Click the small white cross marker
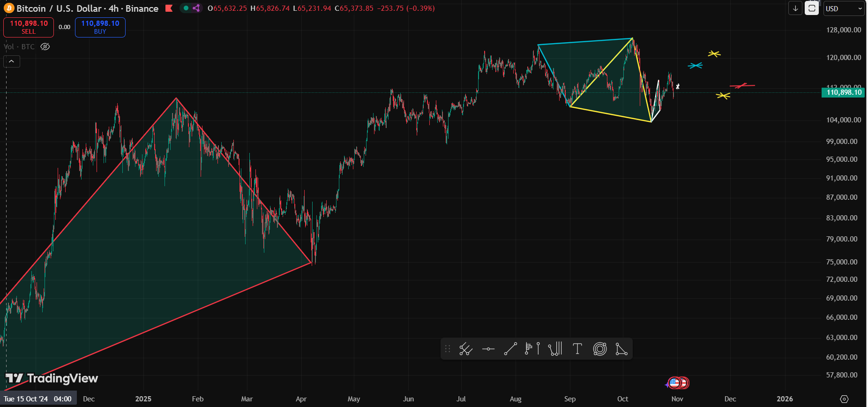The width and height of the screenshot is (868, 407). 678,86
